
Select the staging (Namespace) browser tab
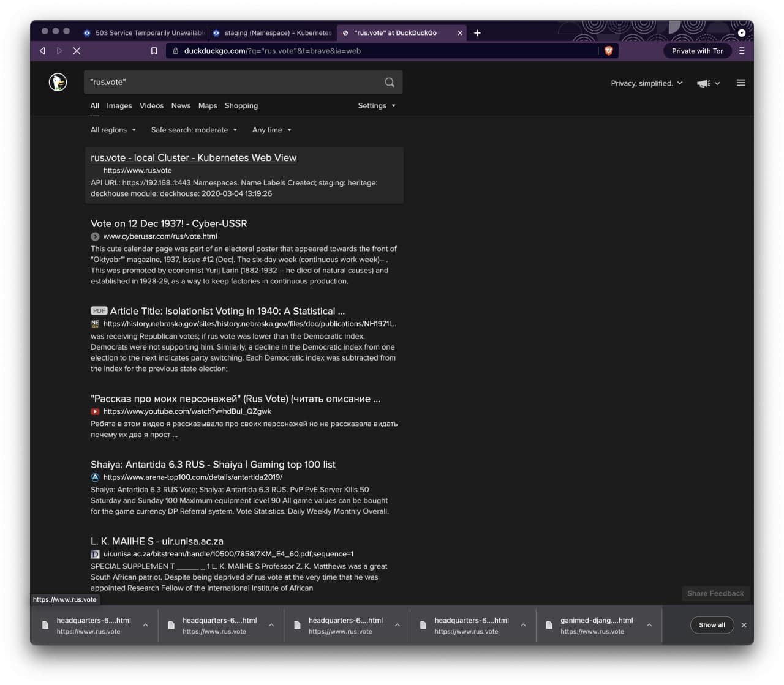click(x=272, y=33)
